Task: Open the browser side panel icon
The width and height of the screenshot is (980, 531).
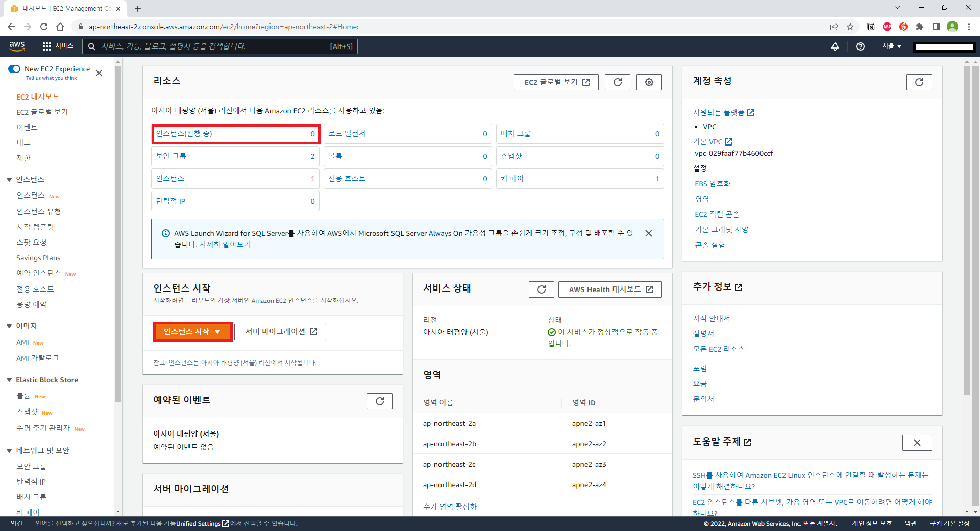Action: [x=936, y=27]
